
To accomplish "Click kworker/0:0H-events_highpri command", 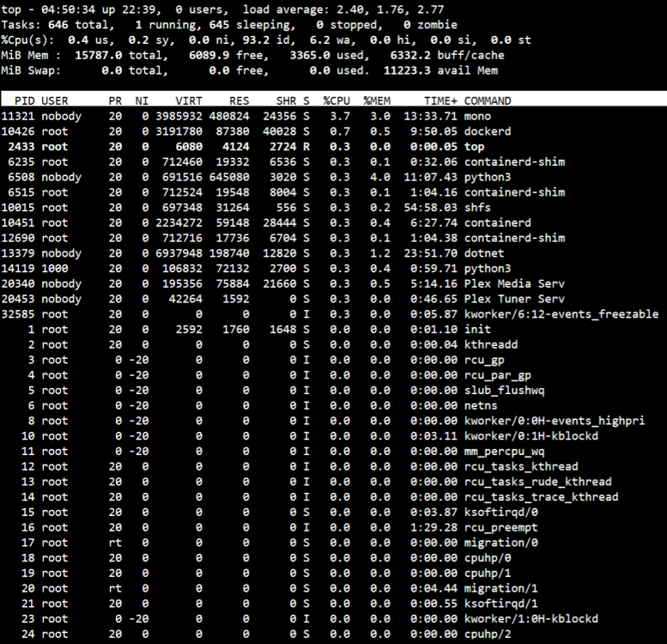I will (555, 421).
